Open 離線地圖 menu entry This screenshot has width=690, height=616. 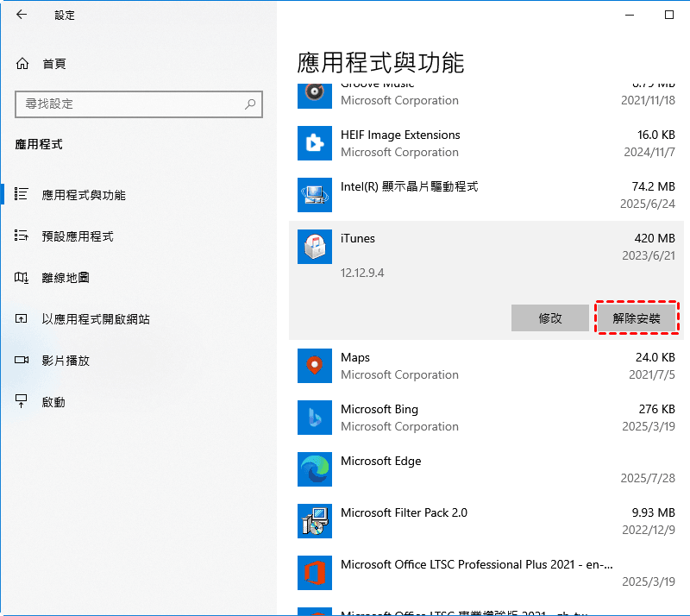coord(66,278)
